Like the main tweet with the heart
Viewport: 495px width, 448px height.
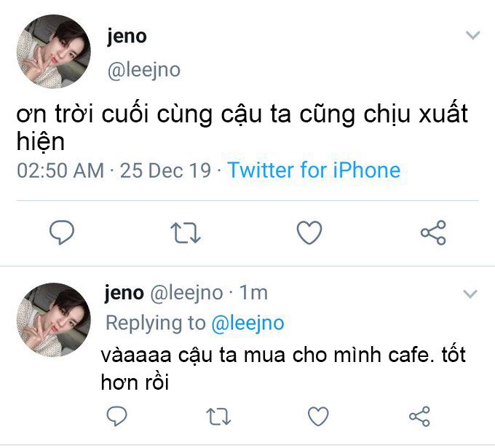pyautogui.click(x=309, y=232)
